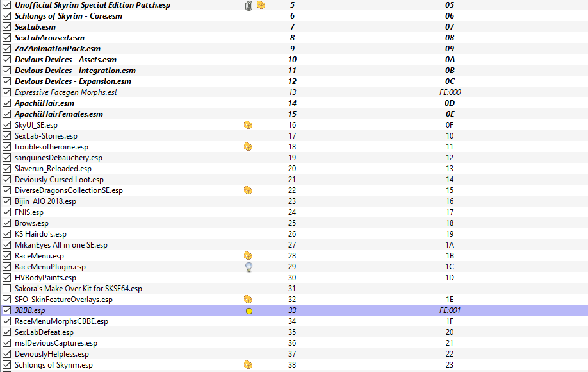Toggle the FNIS.esp checkbox off
The height and width of the screenshot is (372, 588).
(x=7, y=212)
